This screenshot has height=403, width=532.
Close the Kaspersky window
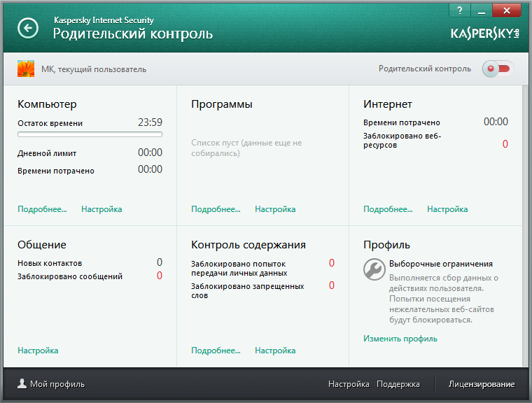point(507,10)
